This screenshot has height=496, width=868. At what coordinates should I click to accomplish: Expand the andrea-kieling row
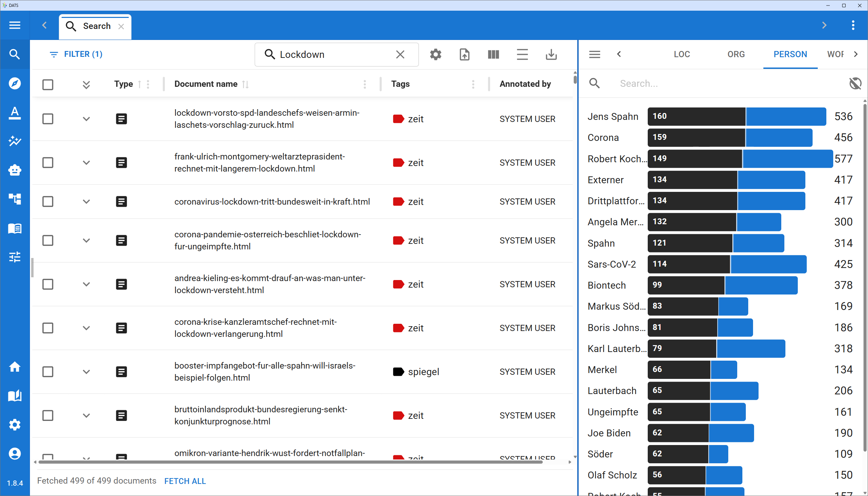86,284
